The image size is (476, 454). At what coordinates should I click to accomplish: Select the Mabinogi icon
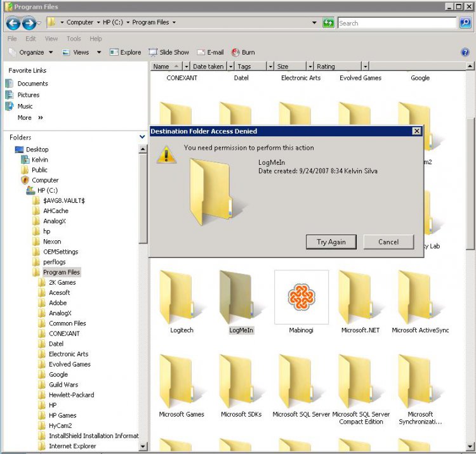(x=301, y=297)
